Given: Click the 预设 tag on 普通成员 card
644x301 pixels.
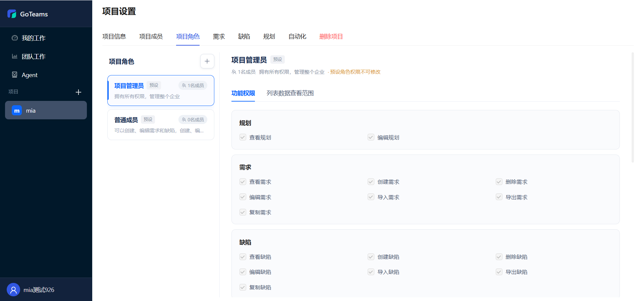Looking at the screenshot, I should tap(148, 119).
